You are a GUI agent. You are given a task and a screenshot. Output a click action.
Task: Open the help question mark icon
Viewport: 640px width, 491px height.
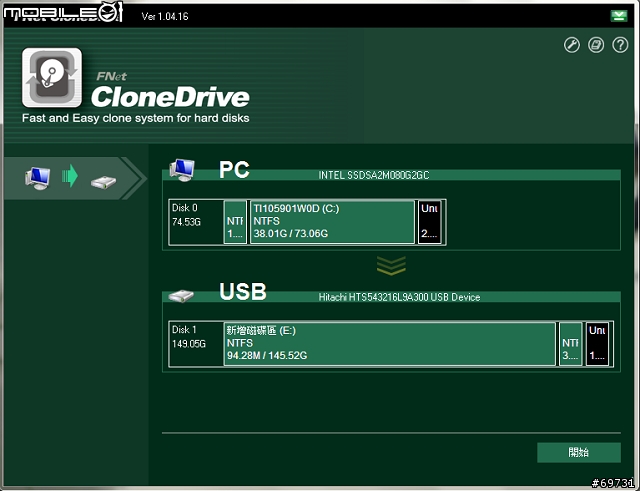click(x=620, y=45)
